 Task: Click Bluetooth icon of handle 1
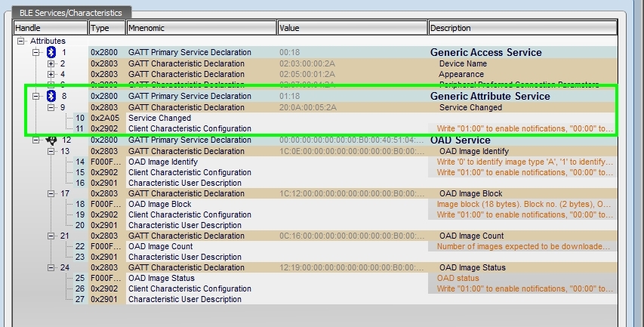tap(51, 52)
